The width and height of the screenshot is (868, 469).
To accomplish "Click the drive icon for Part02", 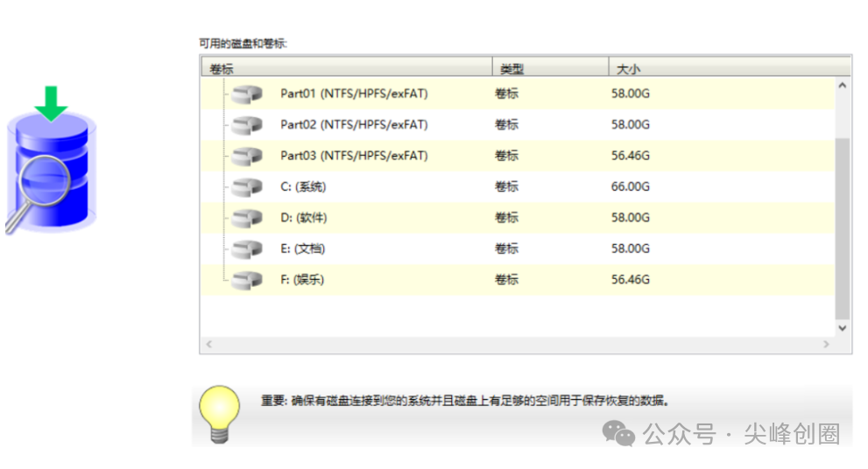I will tap(247, 125).
